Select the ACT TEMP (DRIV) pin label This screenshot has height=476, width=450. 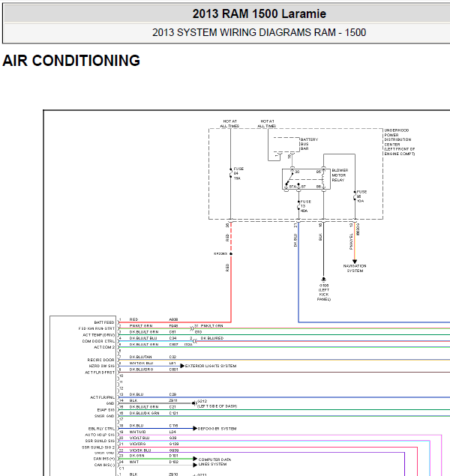point(99,335)
